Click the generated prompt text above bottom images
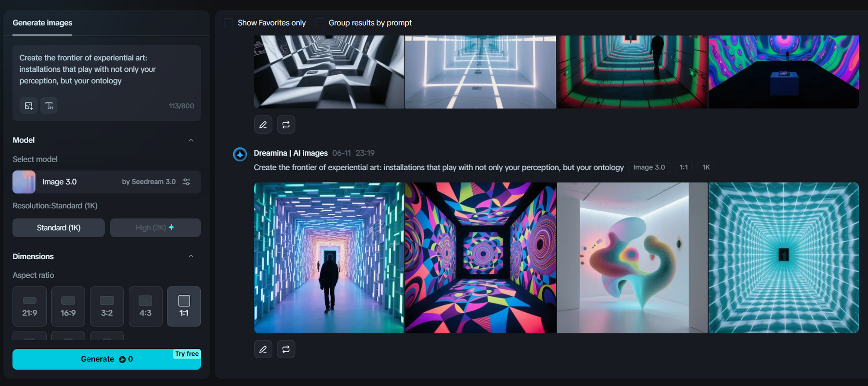Viewport: 868px width, 386px height. point(439,167)
